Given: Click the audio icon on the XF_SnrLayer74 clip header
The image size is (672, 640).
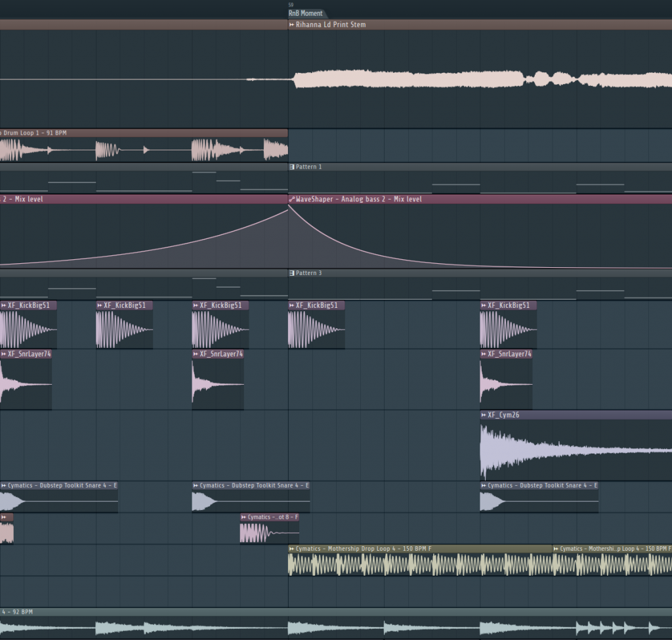Looking at the screenshot, I should [x=195, y=354].
